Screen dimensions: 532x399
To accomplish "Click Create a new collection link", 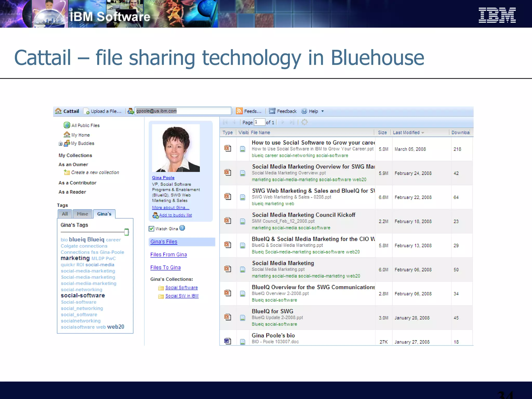I will click(x=95, y=172).
